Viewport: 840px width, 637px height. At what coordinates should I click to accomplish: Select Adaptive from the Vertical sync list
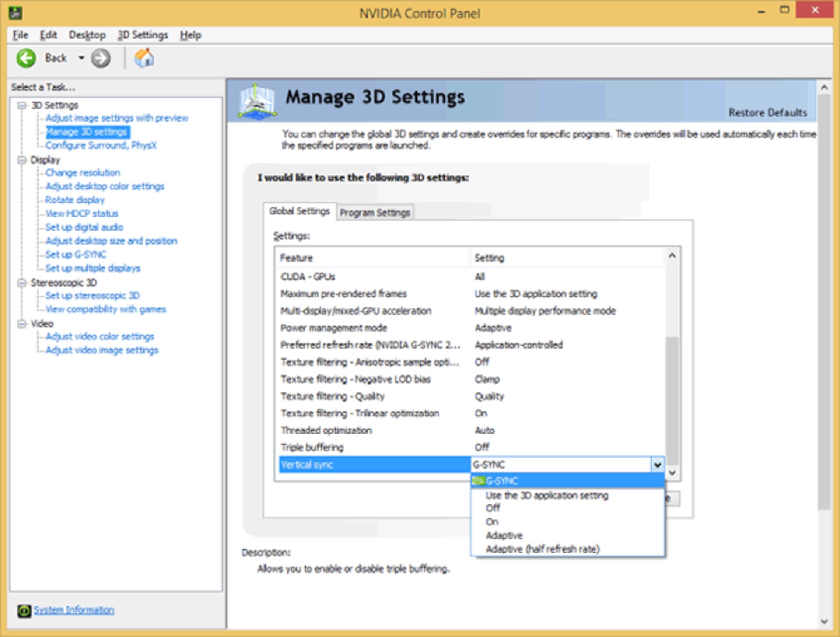pos(504,535)
